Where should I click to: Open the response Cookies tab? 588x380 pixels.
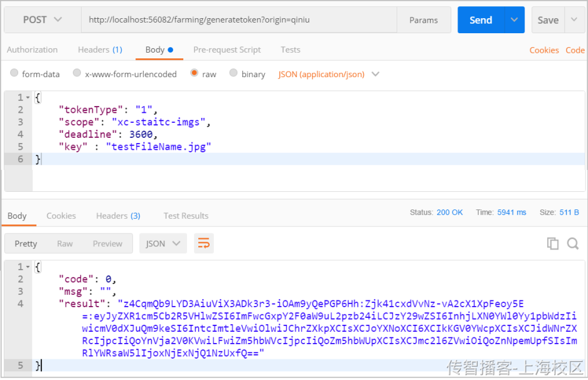(x=61, y=216)
